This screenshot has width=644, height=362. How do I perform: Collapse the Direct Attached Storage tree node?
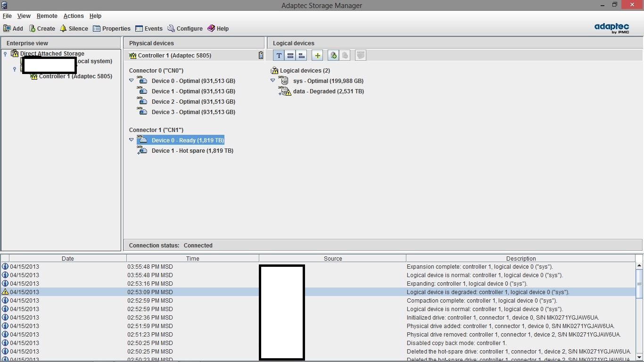tap(5, 54)
